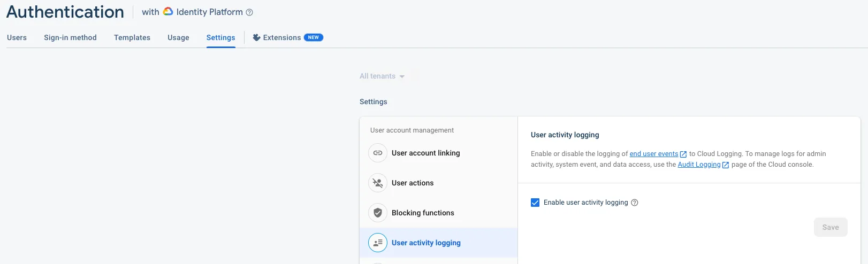This screenshot has width=868, height=264.
Task: Click help icon beside Enable user activity logging
Action: pos(635,203)
